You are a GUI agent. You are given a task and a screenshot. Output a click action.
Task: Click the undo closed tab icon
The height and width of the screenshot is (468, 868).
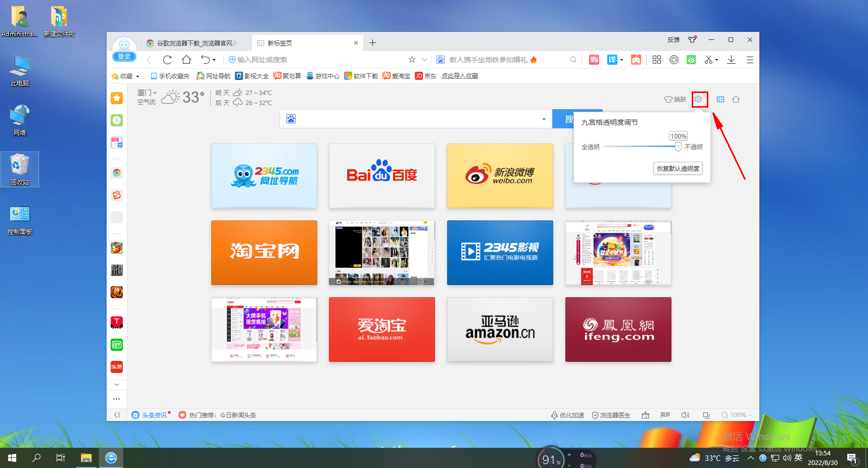point(205,60)
